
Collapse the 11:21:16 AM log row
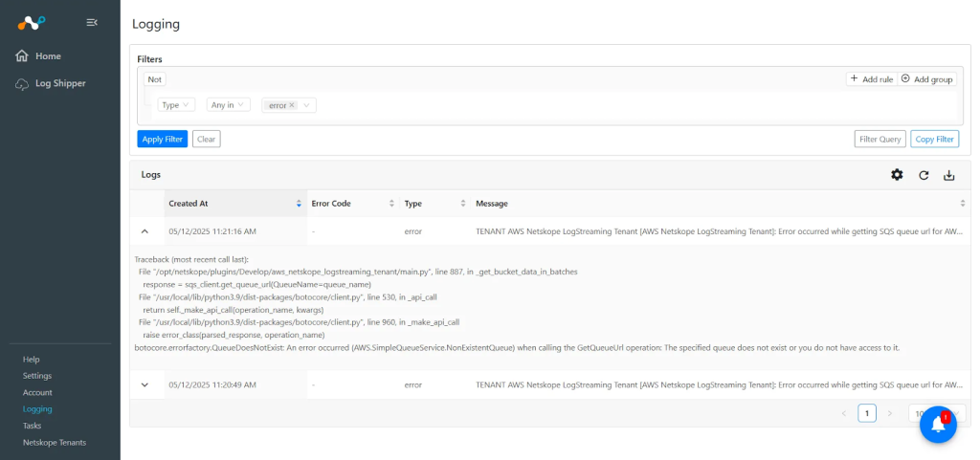145,231
